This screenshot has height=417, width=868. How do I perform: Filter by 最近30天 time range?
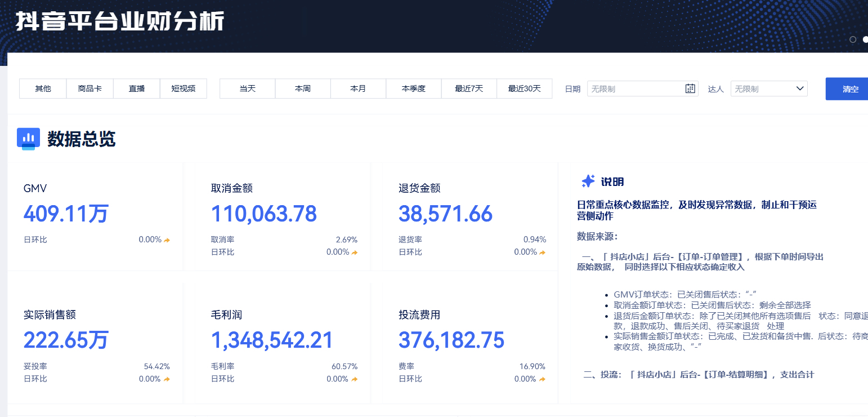click(x=525, y=88)
